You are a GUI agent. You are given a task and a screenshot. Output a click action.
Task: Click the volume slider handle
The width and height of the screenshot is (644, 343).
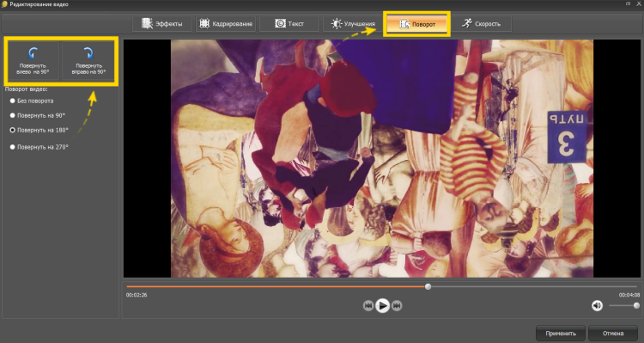[x=636, y=305]
